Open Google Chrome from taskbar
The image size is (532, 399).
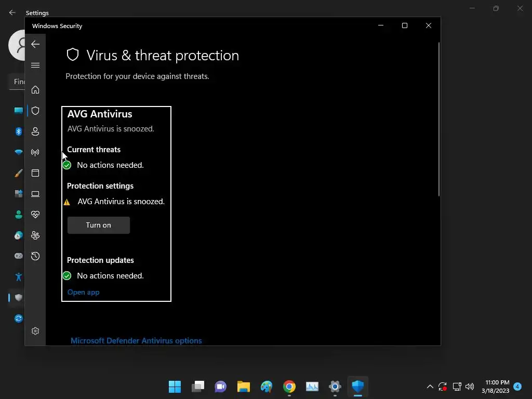pos(289,387)
